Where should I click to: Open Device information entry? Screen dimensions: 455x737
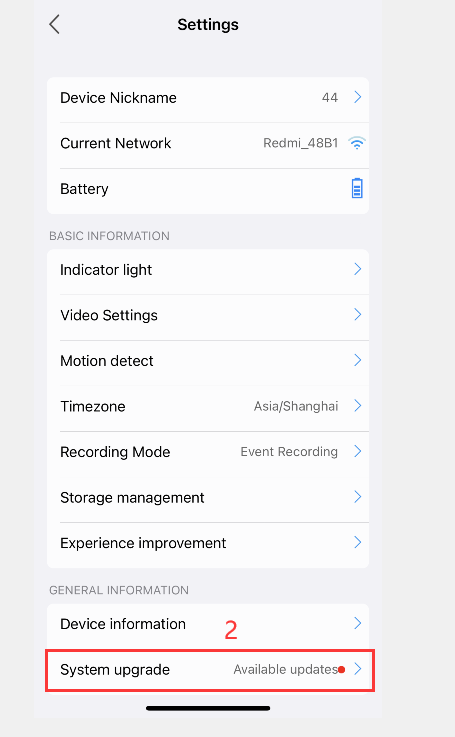(x=208, y=624)
